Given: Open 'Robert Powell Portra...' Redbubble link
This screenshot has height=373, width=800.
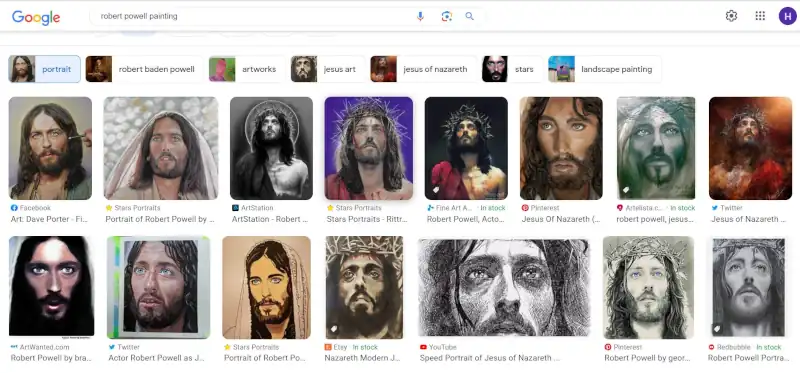Looking at the screenshot, I should (748, 358).
